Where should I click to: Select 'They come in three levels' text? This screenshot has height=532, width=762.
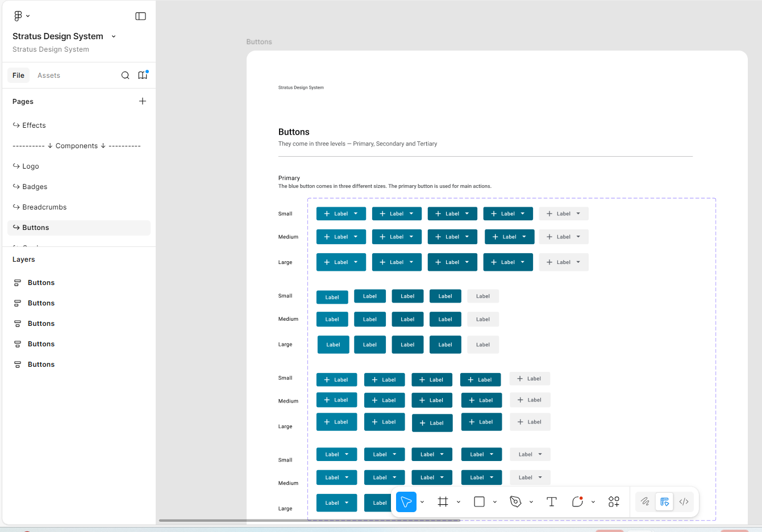[357, 144]
